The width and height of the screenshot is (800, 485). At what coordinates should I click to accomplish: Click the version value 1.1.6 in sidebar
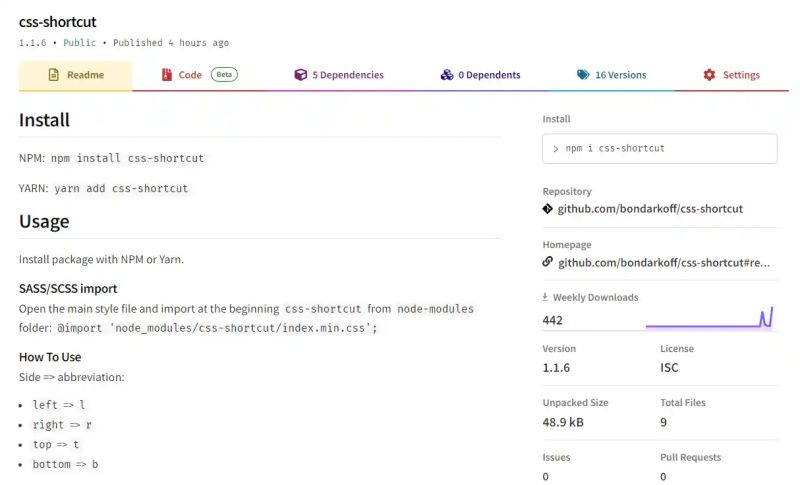pyautogui.click(x=556, y=368)
